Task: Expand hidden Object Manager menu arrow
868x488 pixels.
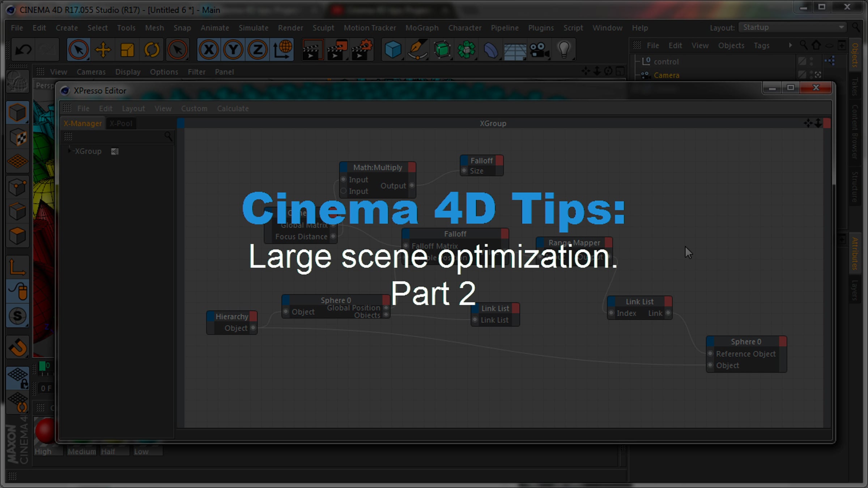Action: (790, 45)
